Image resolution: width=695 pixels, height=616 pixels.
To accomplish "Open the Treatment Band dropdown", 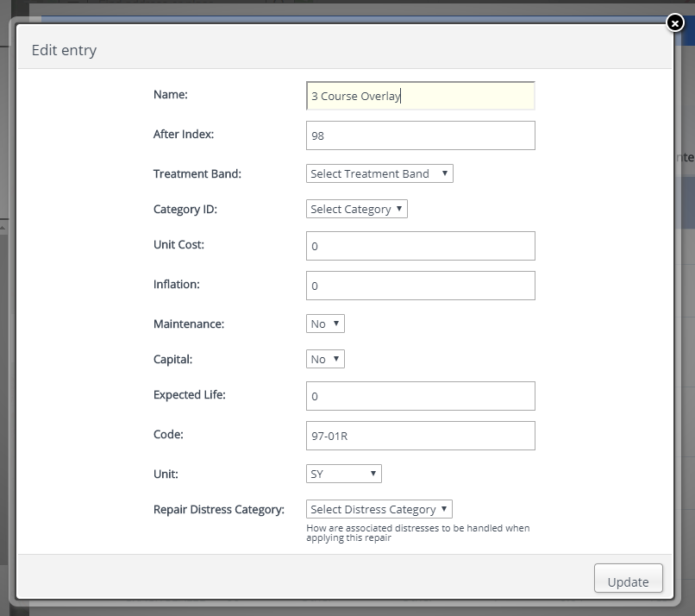I will coord(379,173).
